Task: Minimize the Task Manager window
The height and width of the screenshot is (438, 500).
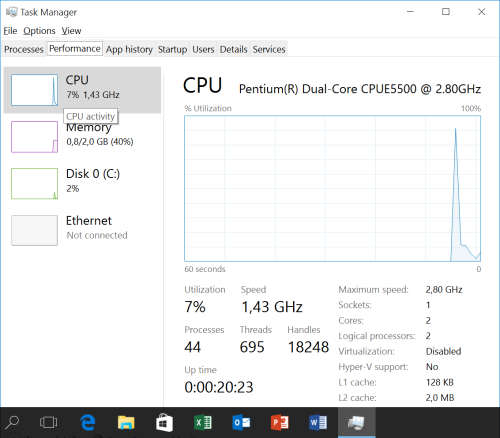Action: coord(411,12)
